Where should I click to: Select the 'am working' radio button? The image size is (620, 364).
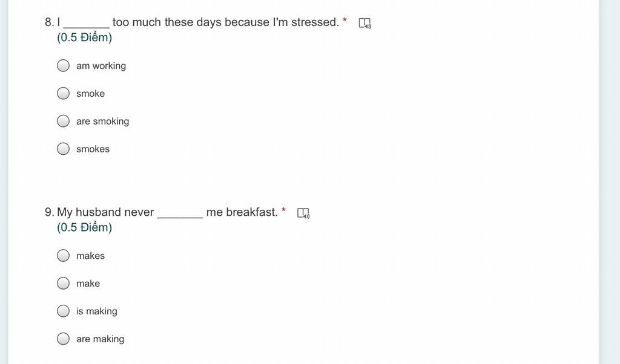pos(63,65)
